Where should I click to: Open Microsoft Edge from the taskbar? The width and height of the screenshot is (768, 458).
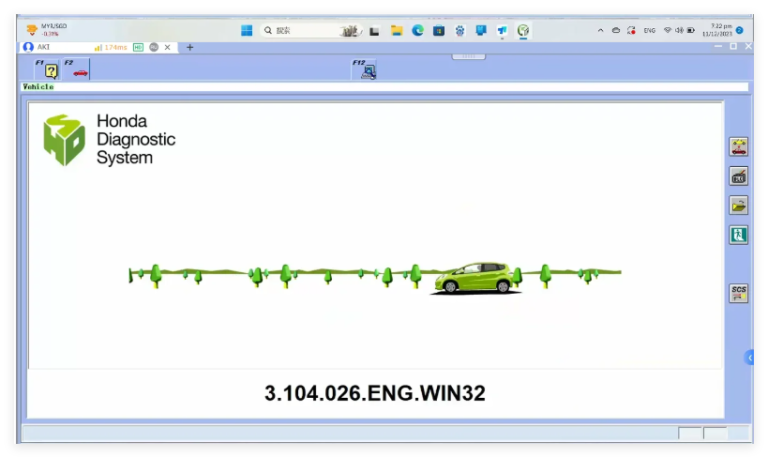click(417, 30)
